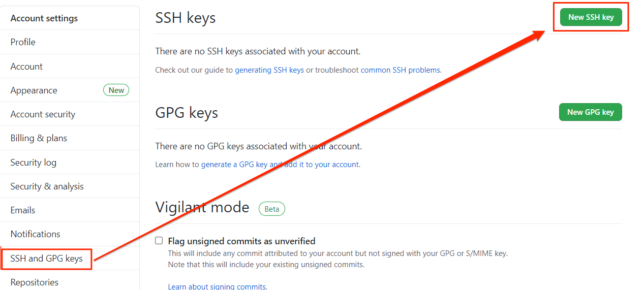The image size is (644, 290).
Task: Click the New SSH key button
Action: (591, 17)
